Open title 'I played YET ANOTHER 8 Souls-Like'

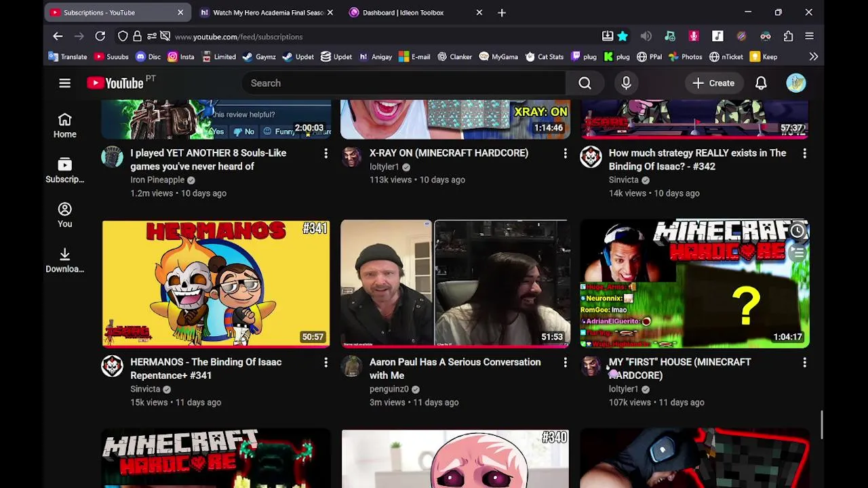pos(208,160)
